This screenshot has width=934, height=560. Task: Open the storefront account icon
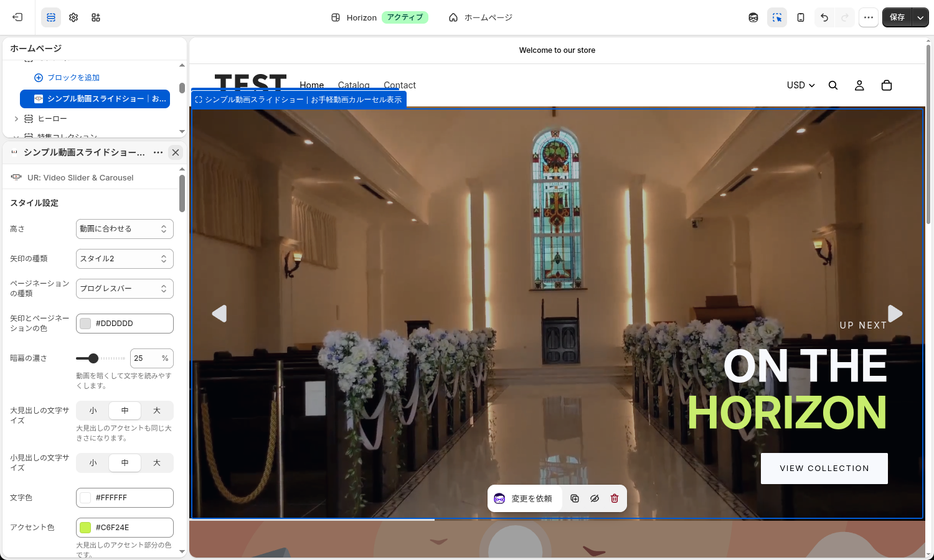859,85
